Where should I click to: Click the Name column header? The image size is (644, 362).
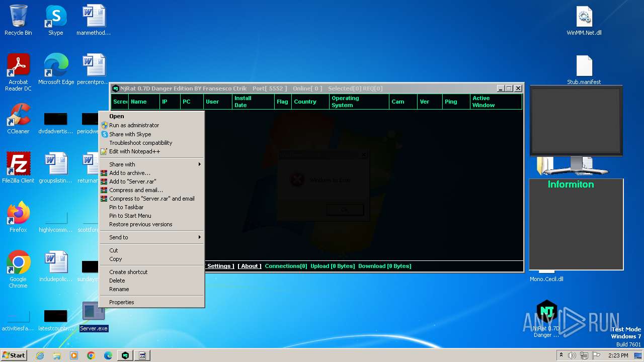pyautogui.click(x=144, y=102)
